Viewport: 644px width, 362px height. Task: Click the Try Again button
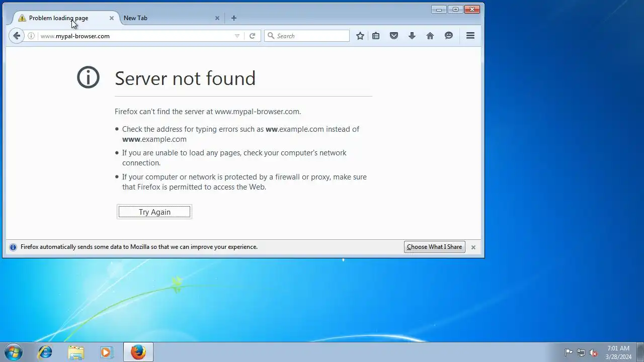[154, 212]
